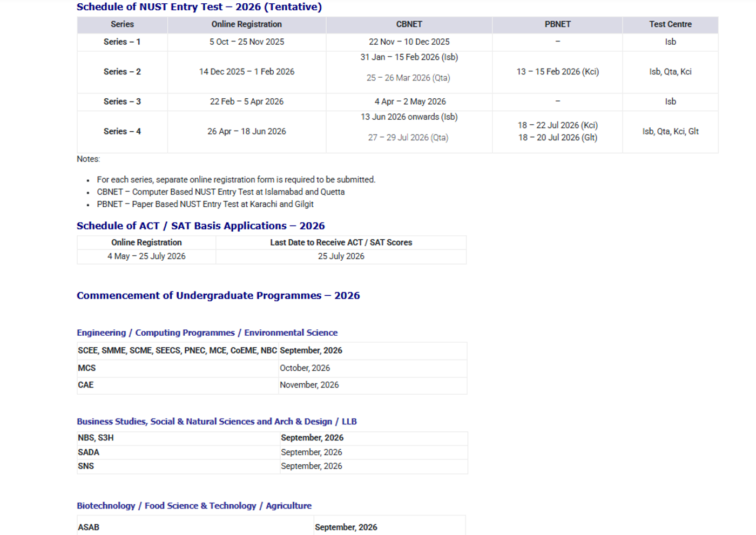The height and width of the screenshot is (535, 756).
Task: Click the 'Series' column header
Action: (x=122, y=24)
